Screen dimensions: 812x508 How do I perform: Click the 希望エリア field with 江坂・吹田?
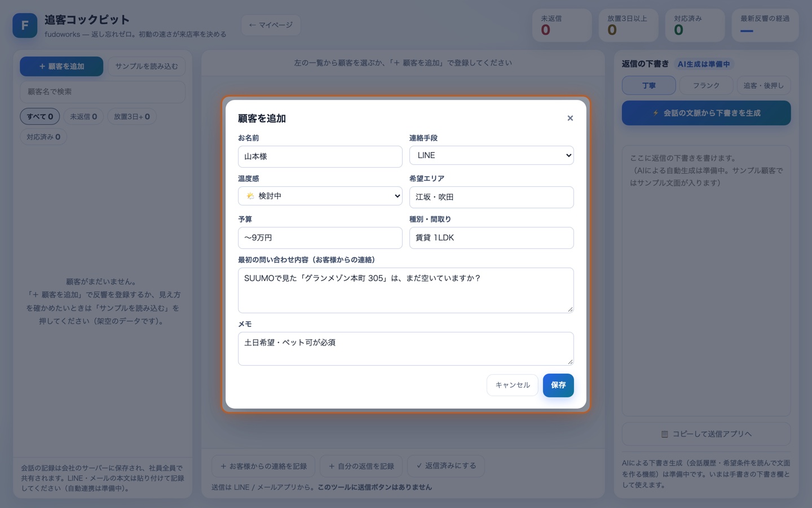pos(491,197)
